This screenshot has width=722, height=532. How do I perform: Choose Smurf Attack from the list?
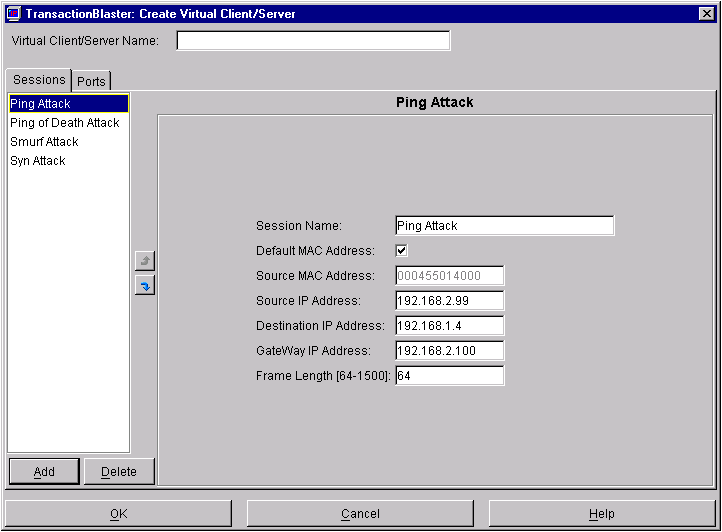pyautogui.click(x=69, y=142)
